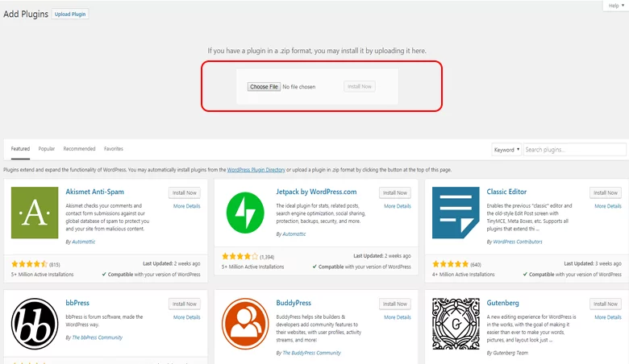
Task: Click the Add Plugins page heading
Action: coord(26,14)
